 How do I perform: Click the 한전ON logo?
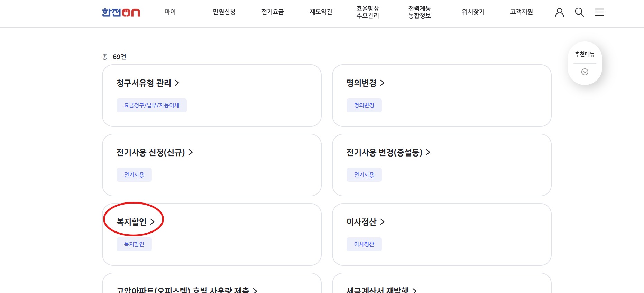[120, 12]
